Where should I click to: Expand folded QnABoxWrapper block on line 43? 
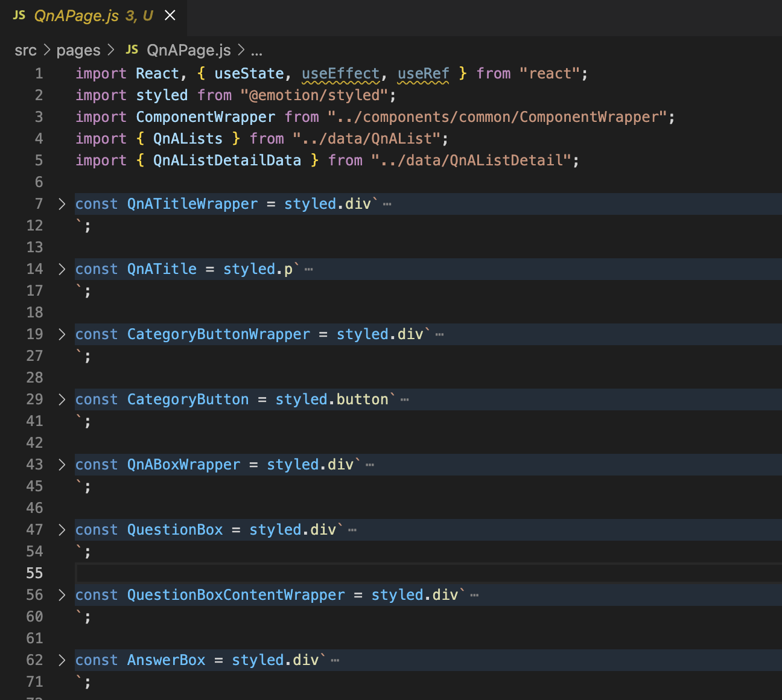pos(62,465)
